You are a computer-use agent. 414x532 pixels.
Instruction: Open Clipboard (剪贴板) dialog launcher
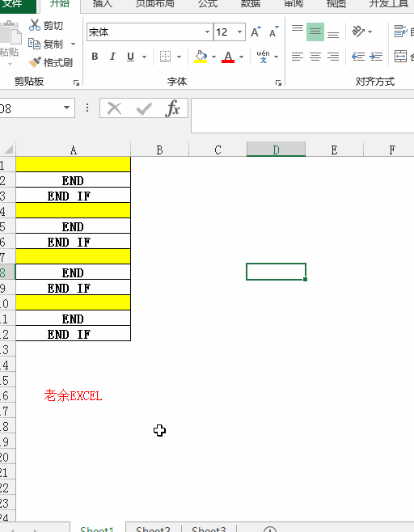(76, 82)
